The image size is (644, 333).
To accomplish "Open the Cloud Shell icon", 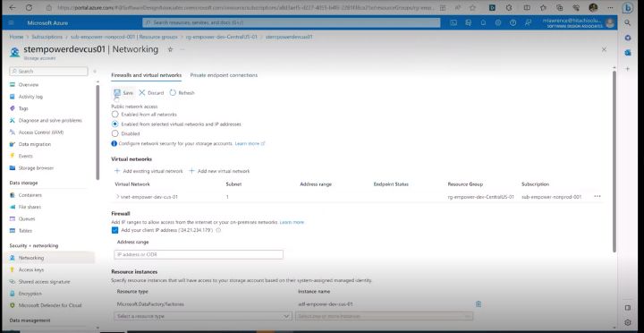I will (453, 23).
